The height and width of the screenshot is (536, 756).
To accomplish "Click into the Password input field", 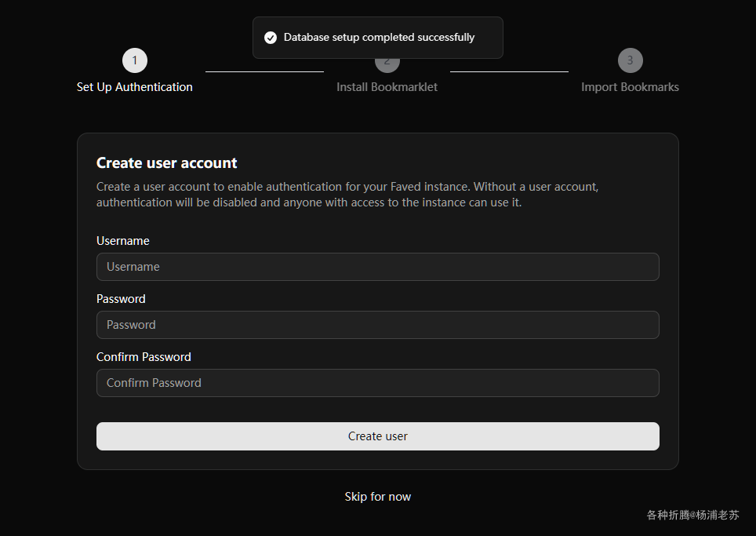I will point(377,325).
